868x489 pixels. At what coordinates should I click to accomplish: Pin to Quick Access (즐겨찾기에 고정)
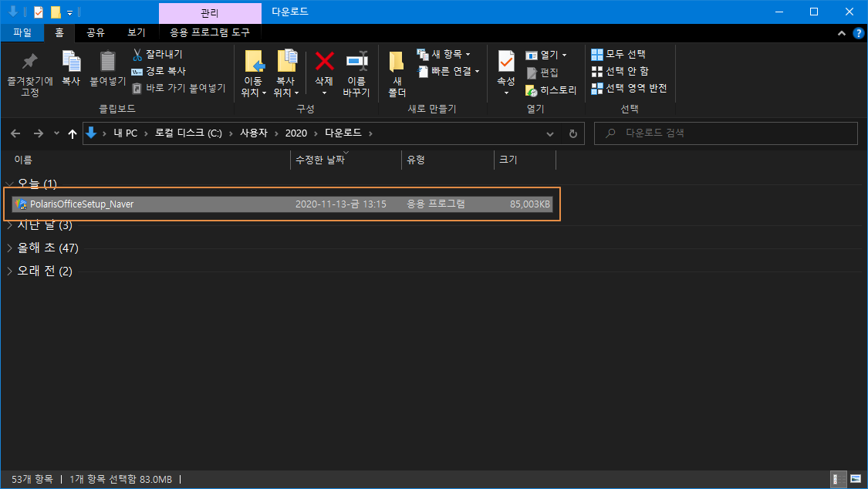coord(30,74)
